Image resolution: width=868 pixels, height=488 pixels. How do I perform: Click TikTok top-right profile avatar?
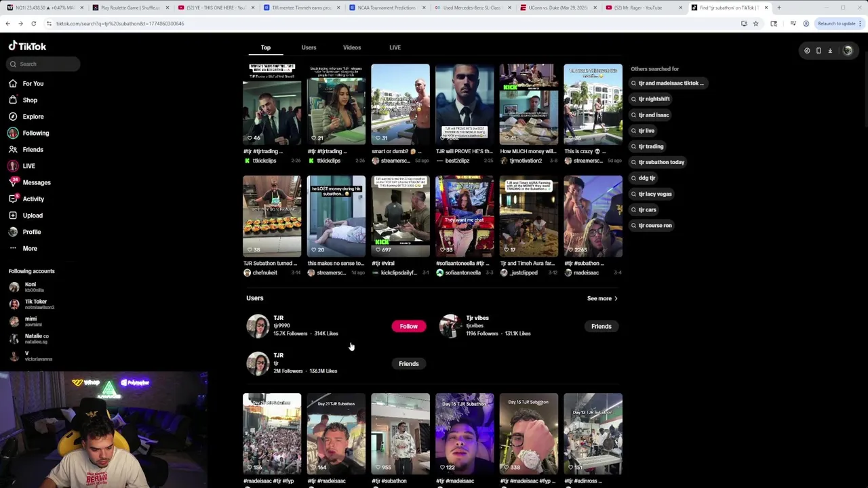pyautogui.click(x=848, y=51)
